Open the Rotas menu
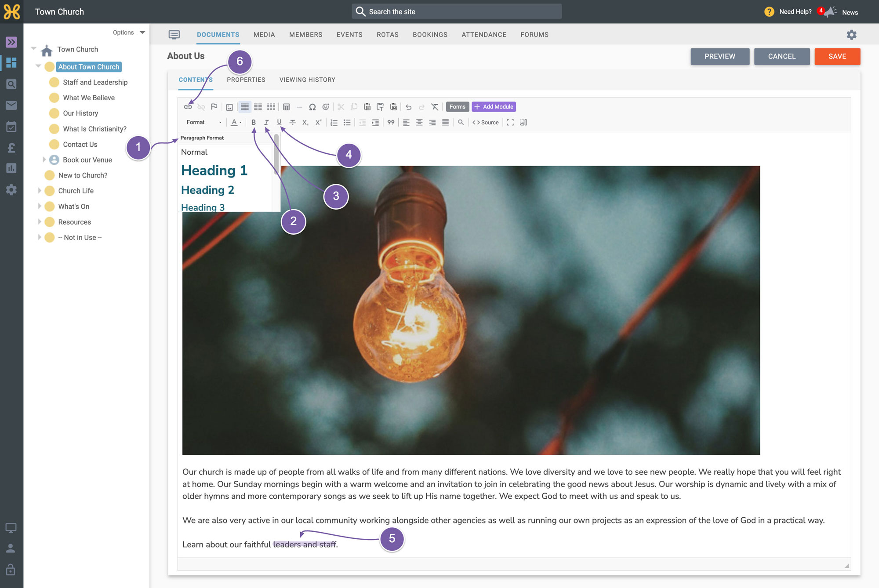This screenshot has height=588, width=879. click(388, 35)
